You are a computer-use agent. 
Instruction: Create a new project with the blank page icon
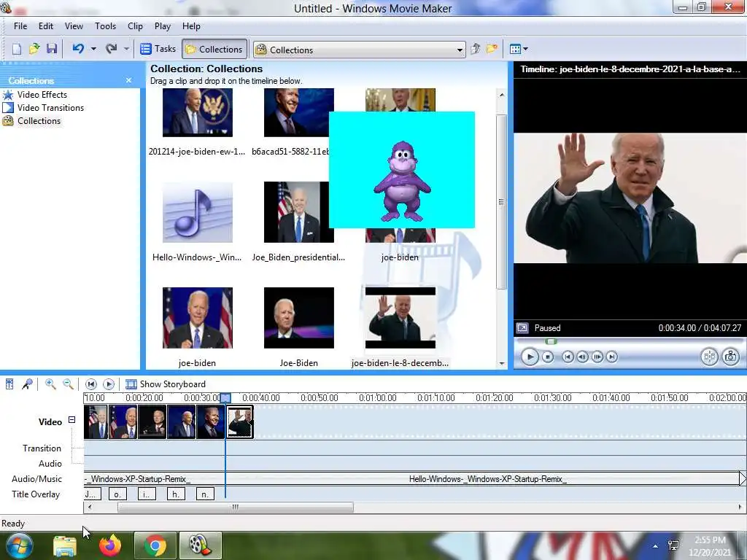click(17, 49)
